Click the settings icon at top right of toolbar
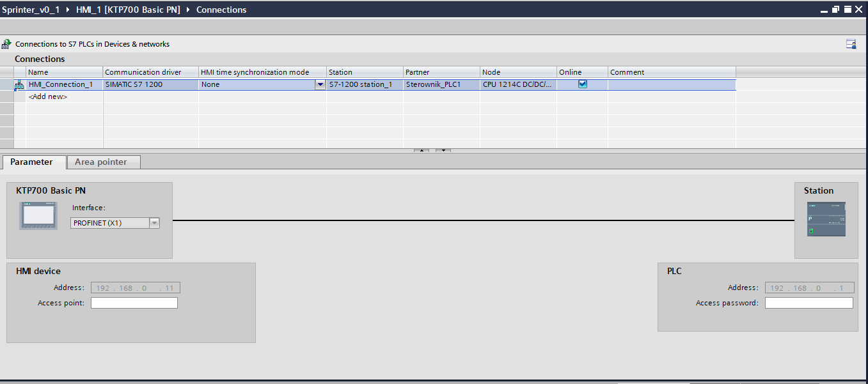 851,44
